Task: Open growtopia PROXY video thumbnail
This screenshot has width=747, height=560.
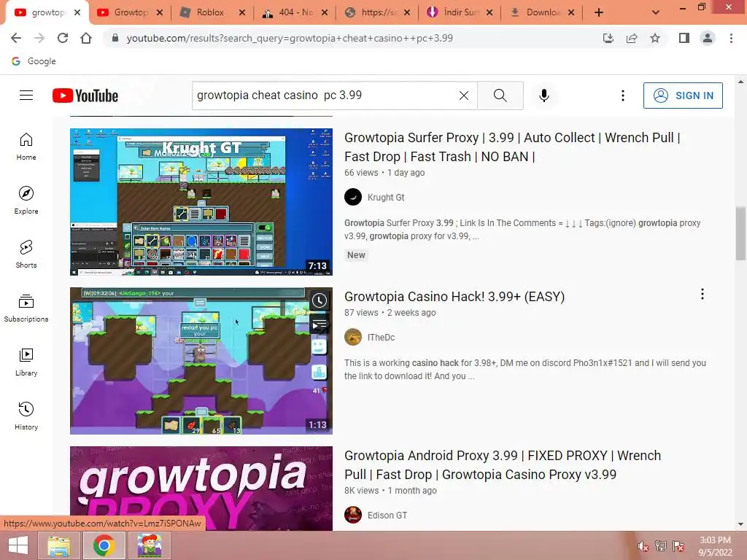Action: (201, 488)
